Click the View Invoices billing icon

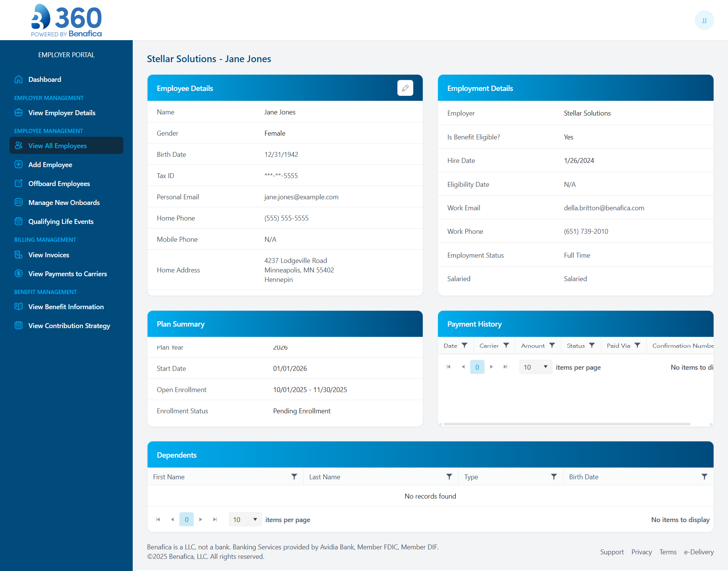click(x=19, y=255)
